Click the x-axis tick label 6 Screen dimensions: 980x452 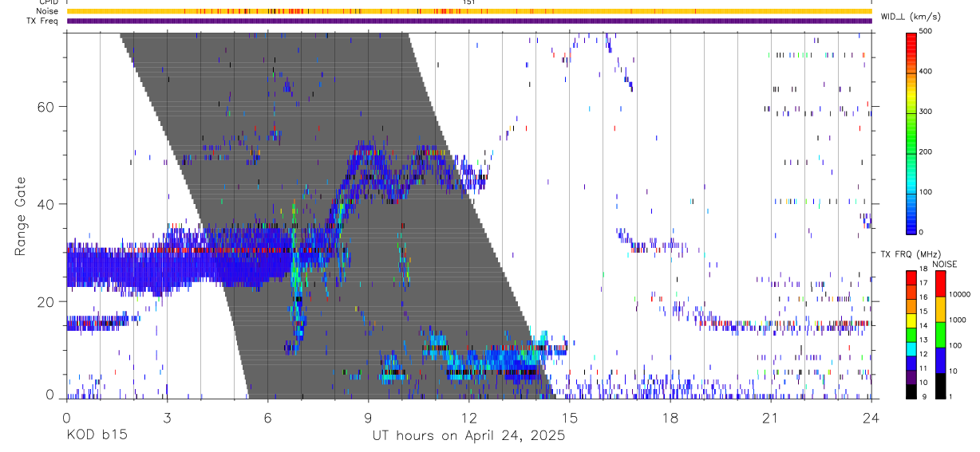[267, 417]
